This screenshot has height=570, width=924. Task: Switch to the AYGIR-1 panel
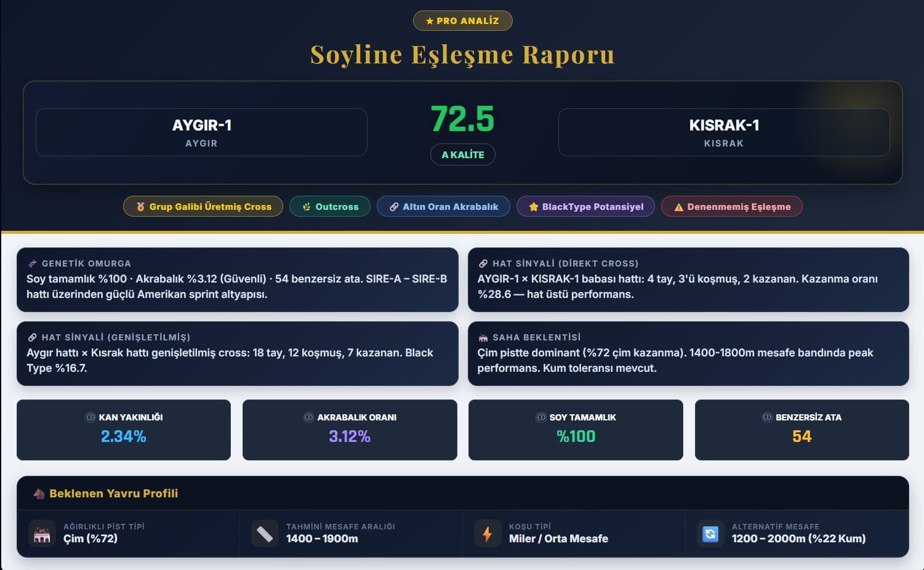click(x=201, y=132)
